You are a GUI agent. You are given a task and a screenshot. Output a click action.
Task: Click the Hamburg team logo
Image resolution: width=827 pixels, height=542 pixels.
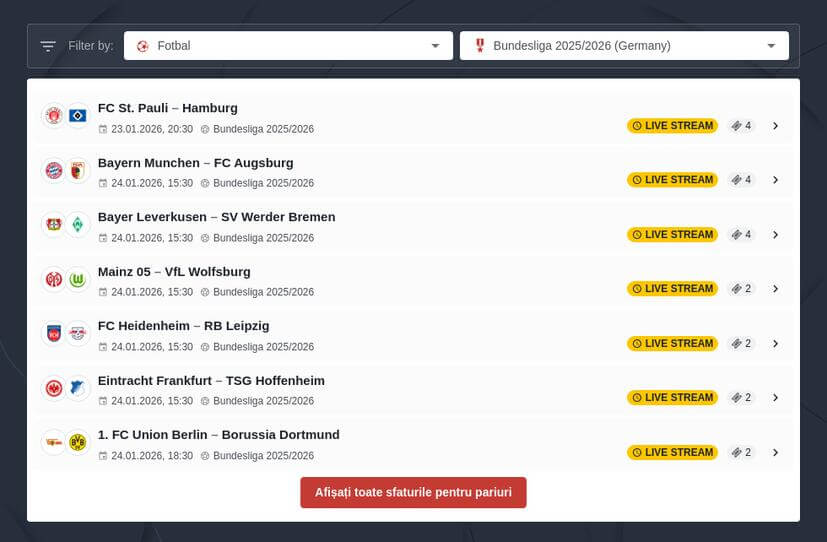pyautogui.click(x=78, y=116)
